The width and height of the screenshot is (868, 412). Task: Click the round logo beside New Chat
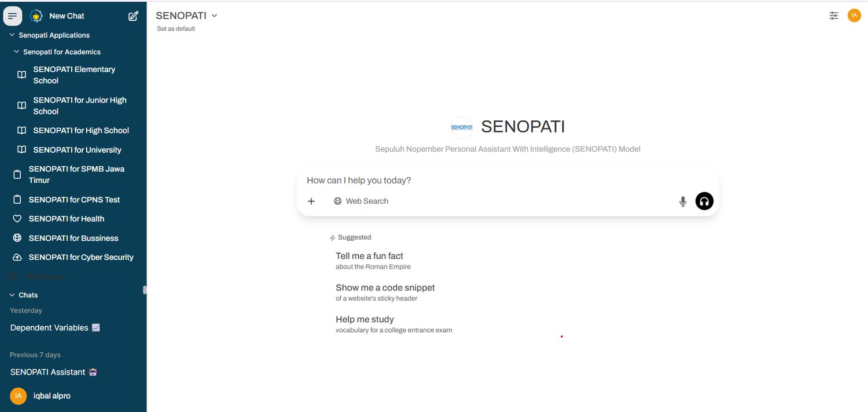click(36, 16)
